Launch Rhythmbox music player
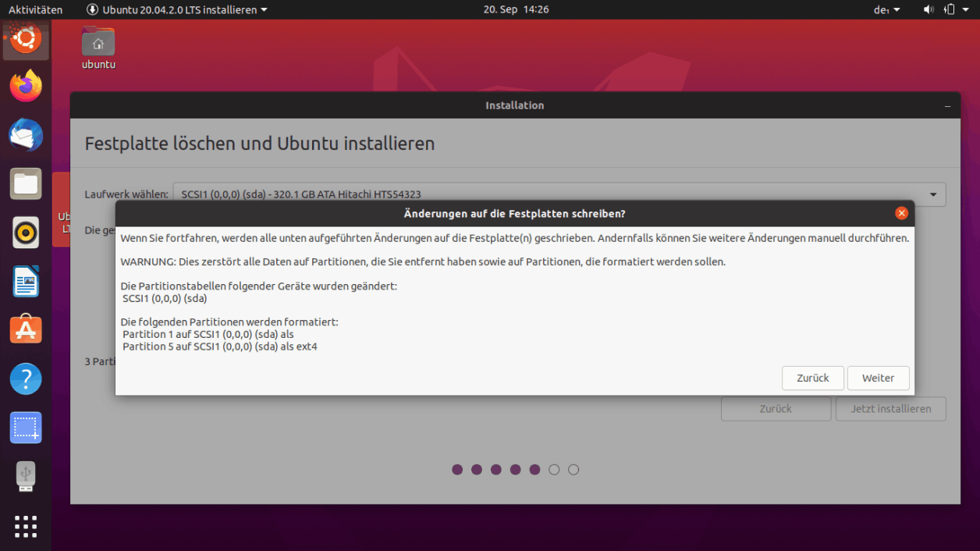980x551 pixels. [26, 233]
